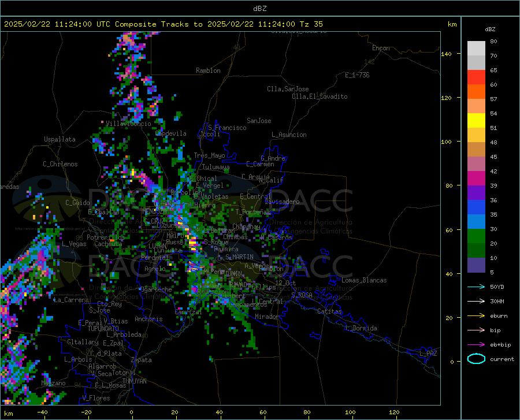
Task: Click the '-20' tick on bottom km axis
Action: click(x=86, y=412)
